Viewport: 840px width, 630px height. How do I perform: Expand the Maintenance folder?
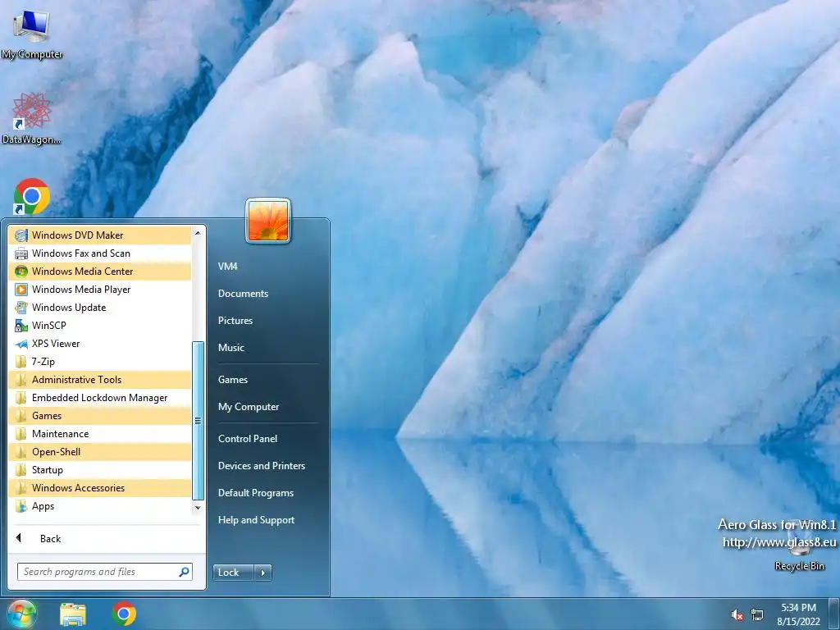pyautogui.click(x=99, y=434)
